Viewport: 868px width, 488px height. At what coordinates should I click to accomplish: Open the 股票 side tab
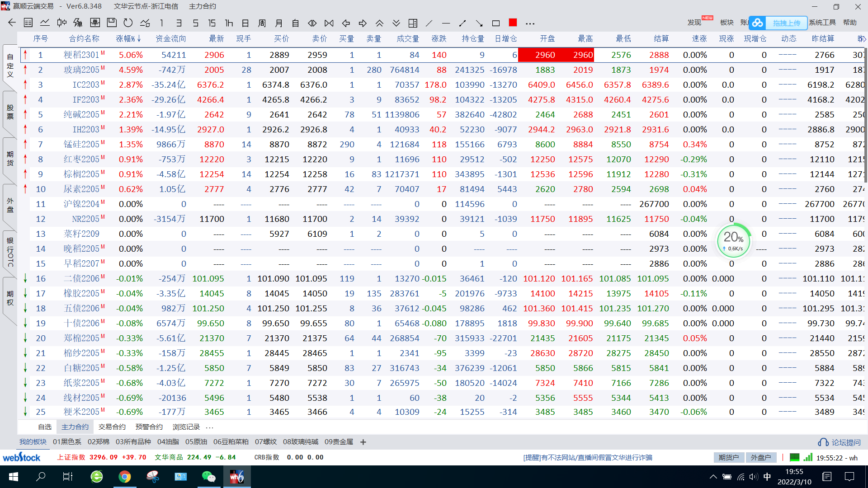10,112
